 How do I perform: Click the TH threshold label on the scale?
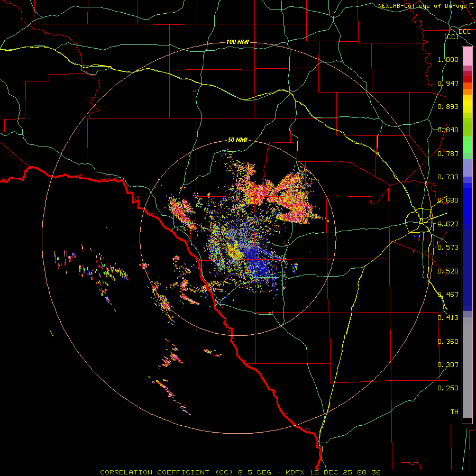point(454,412)
